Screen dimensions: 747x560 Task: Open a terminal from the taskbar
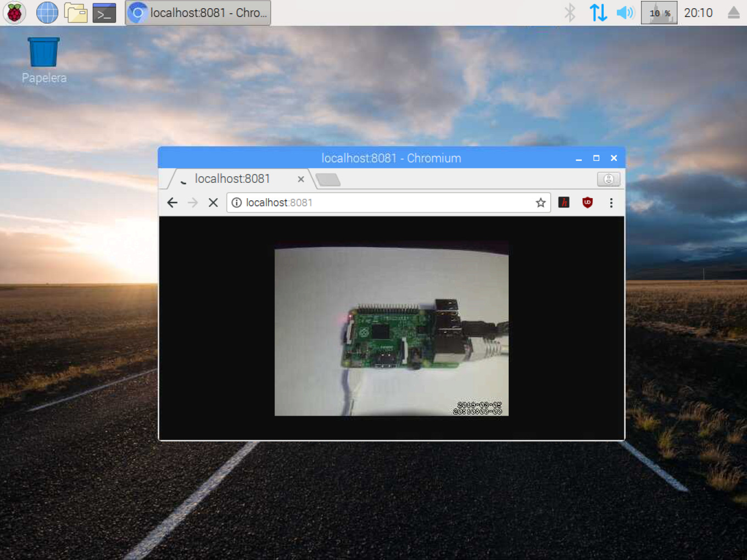tap(104, 12)
